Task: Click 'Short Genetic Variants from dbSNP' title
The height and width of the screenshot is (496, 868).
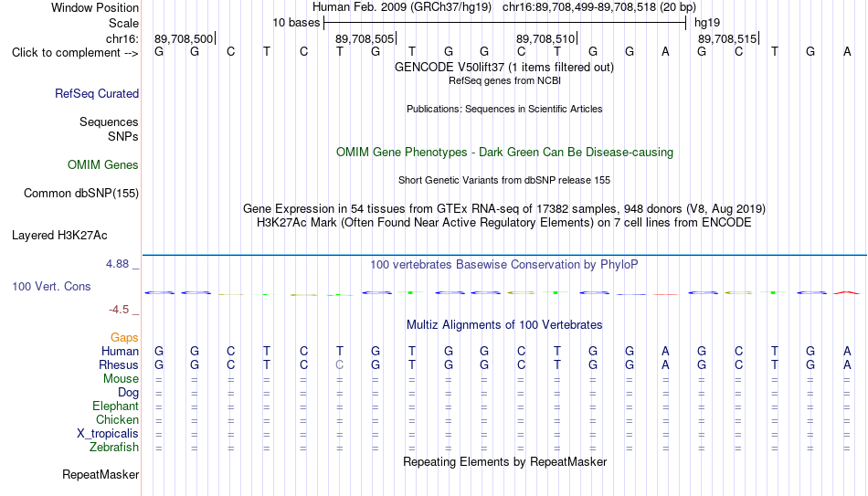Action: 504,180
